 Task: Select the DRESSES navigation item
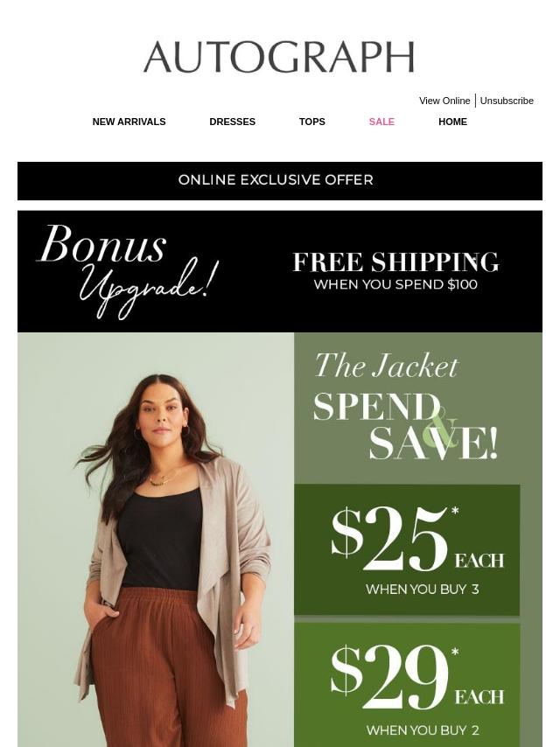click(x=233, y=122)
